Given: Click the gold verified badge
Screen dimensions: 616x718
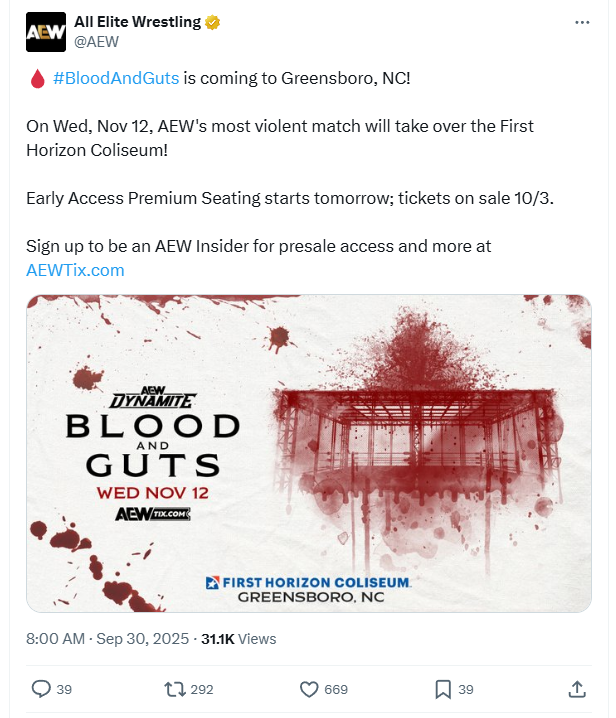Looking at the screenshot, I should (x=212, y=23).
